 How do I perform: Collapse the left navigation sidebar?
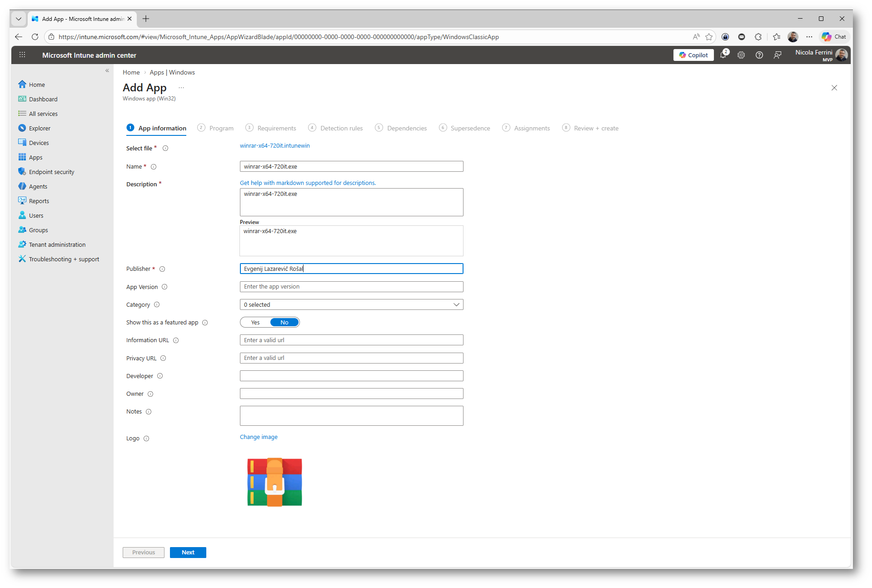[107, 71]
